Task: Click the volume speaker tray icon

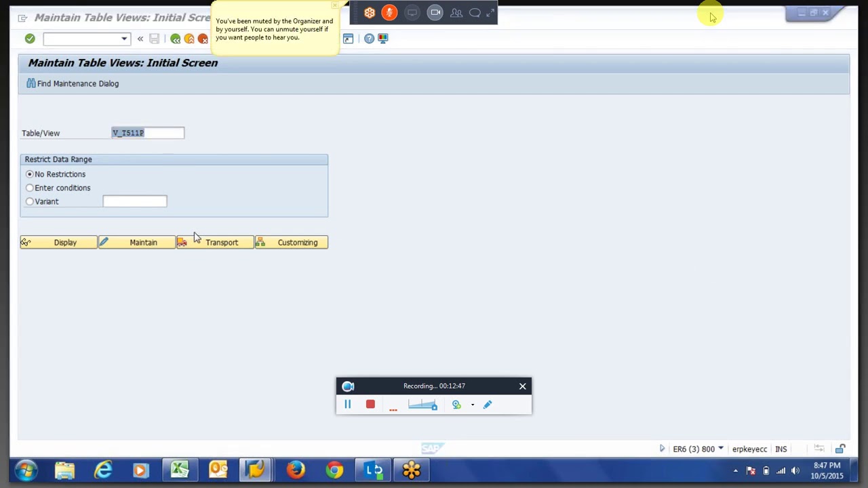Action: pyautogui.click(x=795, y=470)
